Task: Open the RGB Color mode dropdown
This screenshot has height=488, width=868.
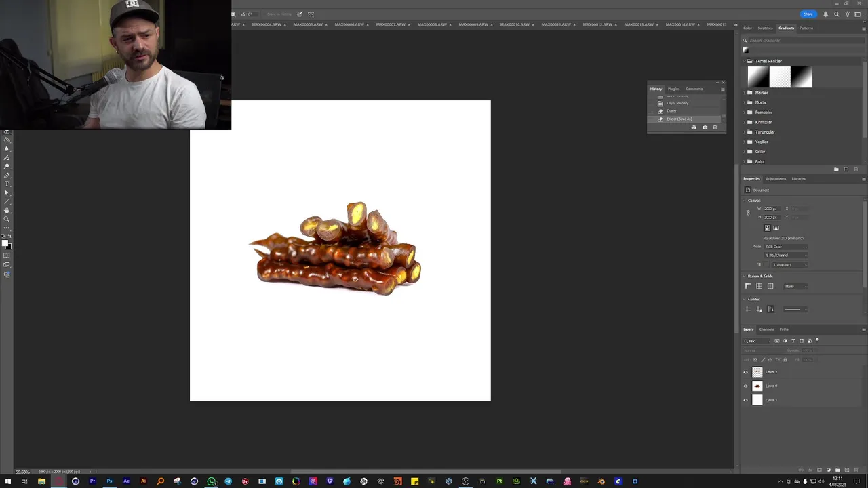Action: [786, 247]
